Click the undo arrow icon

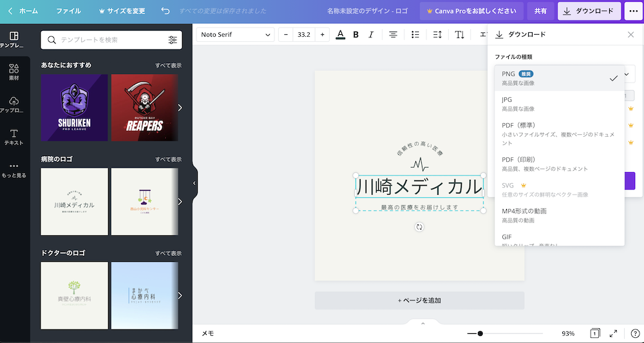166,11
